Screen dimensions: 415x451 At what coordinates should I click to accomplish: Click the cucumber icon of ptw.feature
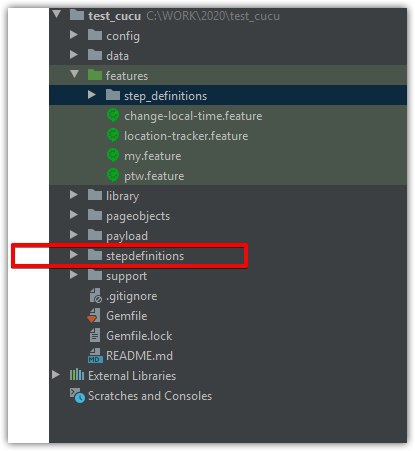113,175
